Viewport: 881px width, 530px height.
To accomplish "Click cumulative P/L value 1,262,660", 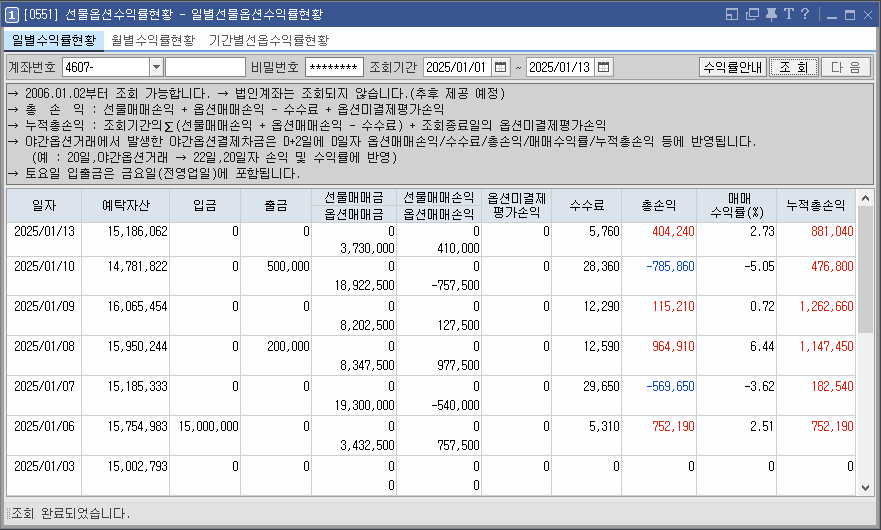I will point(826,306).
